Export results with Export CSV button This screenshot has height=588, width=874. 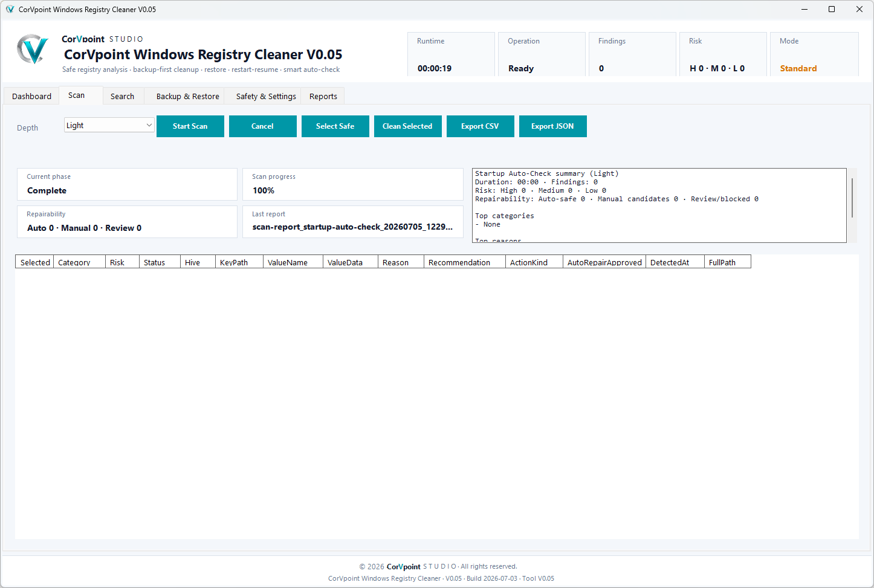481,126
